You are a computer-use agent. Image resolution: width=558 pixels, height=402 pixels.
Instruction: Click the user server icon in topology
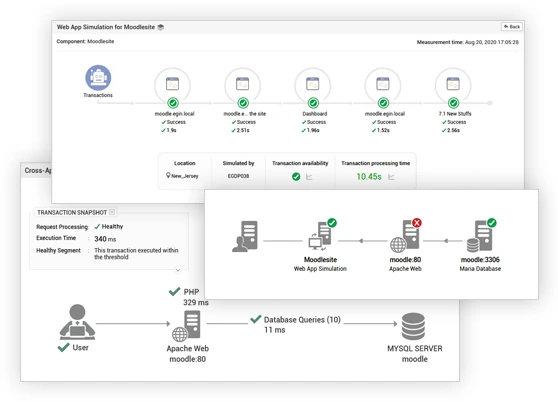tap(245, 236)
